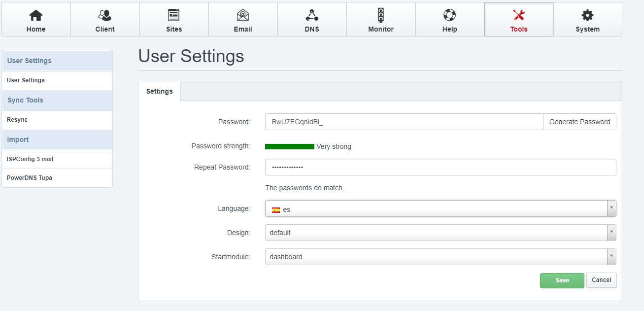Open Resync in the sidebar
644x311 pixels.
pyautogui.click(x=57, y=120)
